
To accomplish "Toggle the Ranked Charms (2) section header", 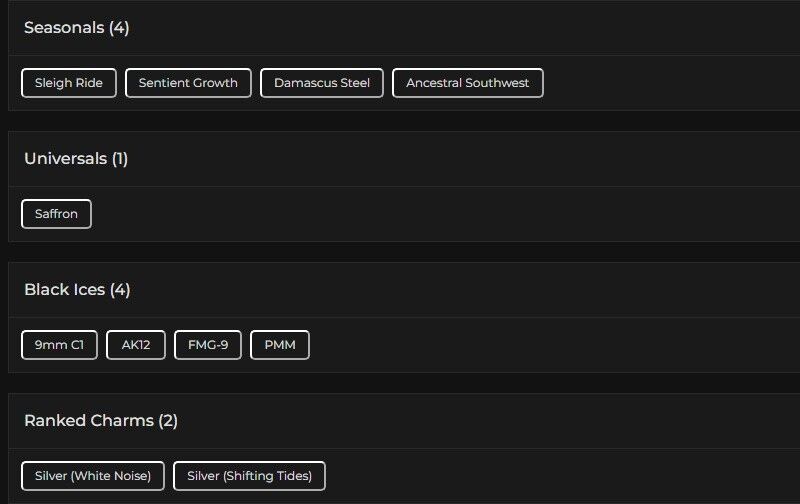I will click(x=400, y=421).
